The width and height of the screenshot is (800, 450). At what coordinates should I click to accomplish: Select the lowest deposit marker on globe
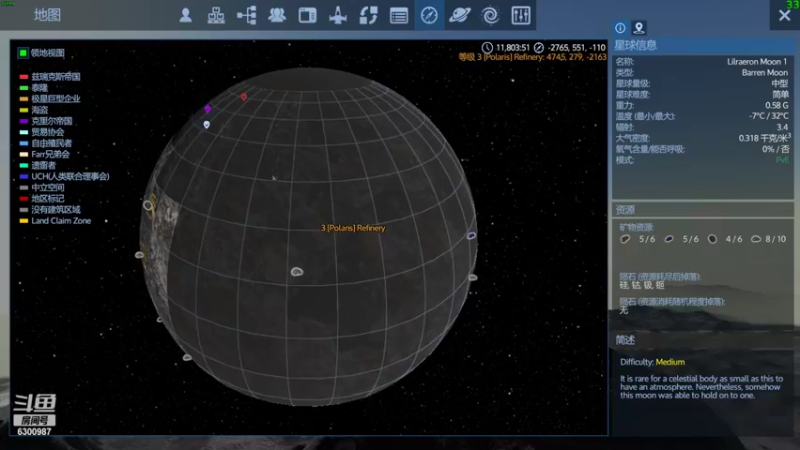point(187,357)
